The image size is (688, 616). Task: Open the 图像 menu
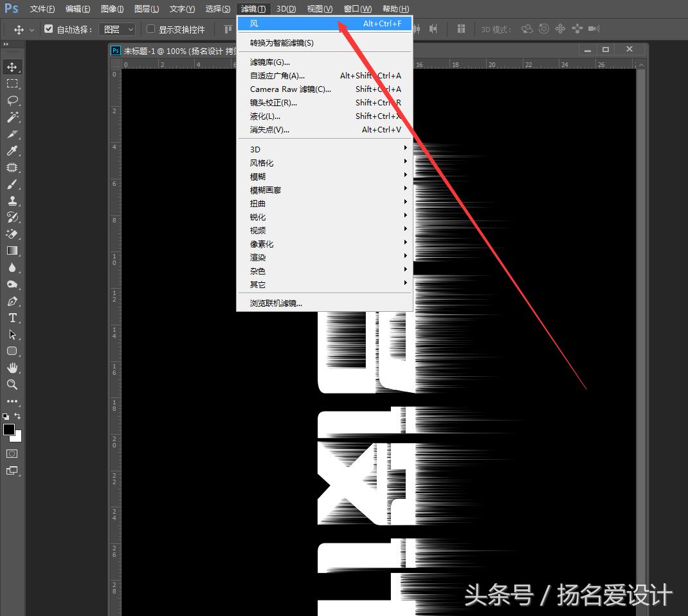tap(111, 8)
